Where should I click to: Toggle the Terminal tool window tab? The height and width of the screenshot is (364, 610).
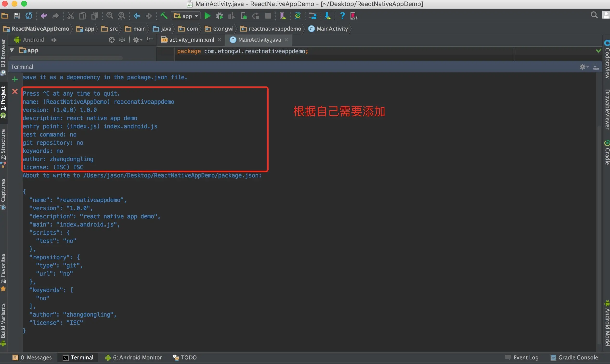[78, 358]
